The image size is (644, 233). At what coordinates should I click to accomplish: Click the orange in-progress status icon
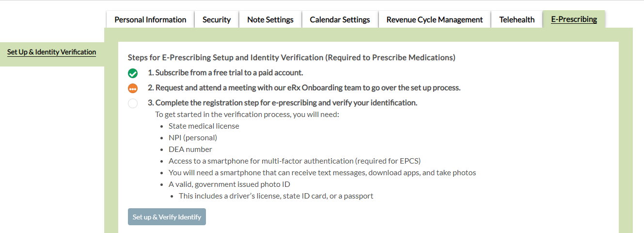[133, 88]
